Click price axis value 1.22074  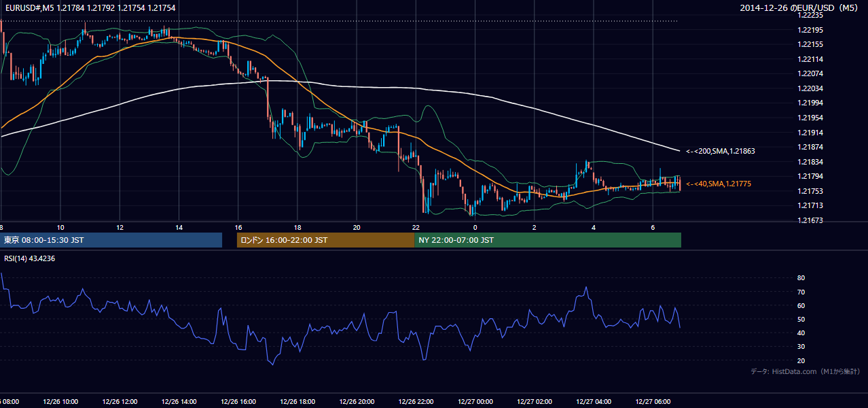tap(809, 73)
